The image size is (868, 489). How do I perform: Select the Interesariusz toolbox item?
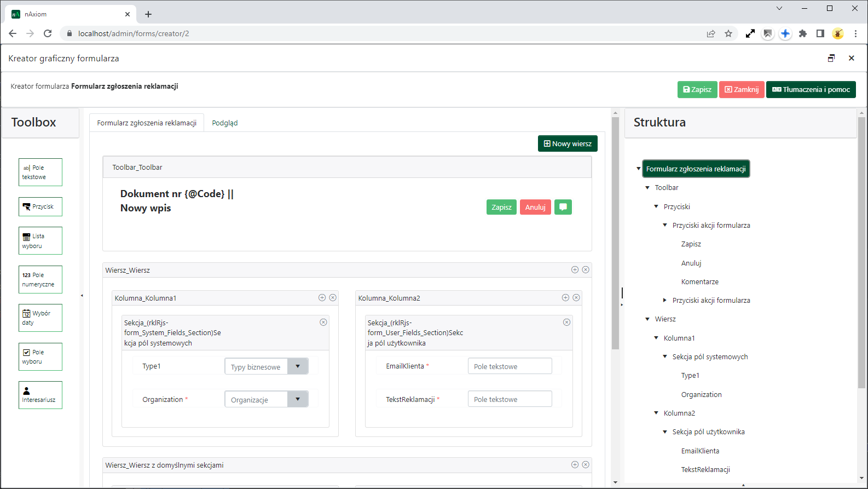40,395
